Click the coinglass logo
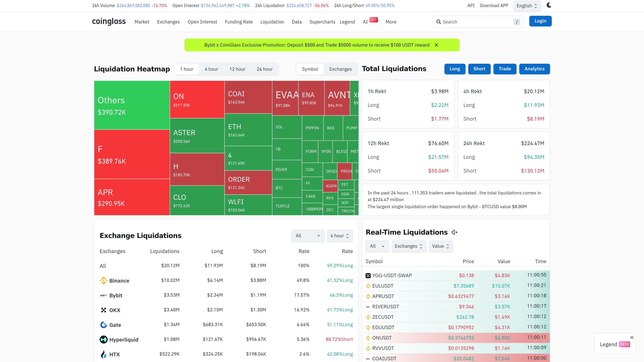The image size is (644, 362). coord(109,21)
